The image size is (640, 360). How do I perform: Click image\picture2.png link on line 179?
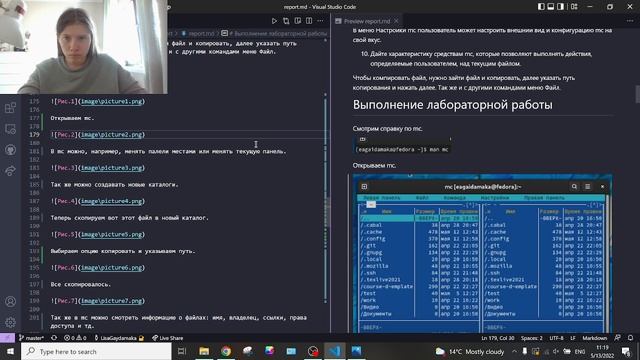pos(112,134)
